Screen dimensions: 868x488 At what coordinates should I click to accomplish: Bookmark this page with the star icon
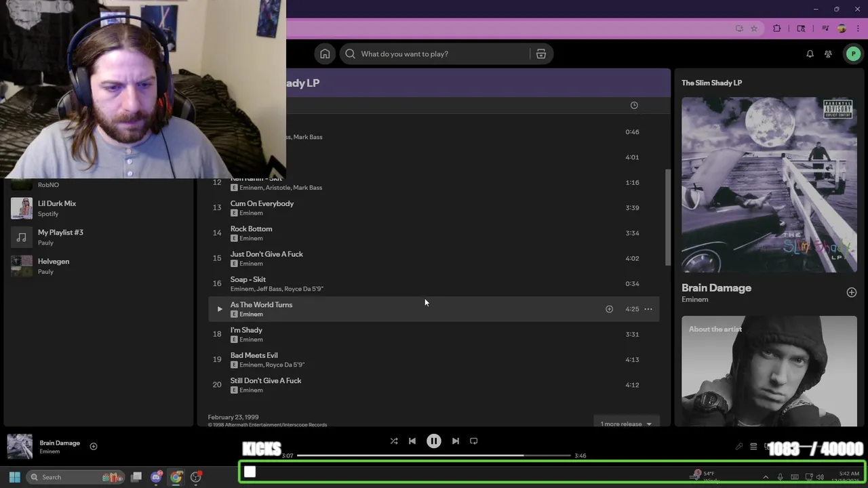click(754, 28)
